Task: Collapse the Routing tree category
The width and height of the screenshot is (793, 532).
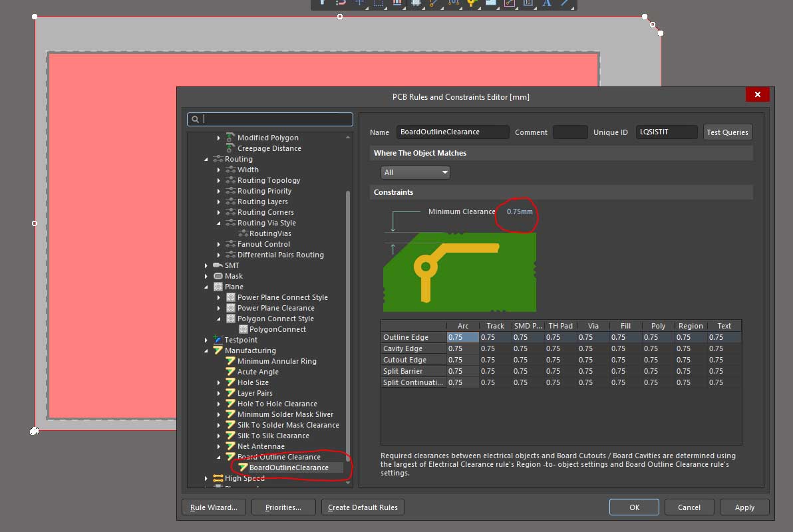Action: (x=206, y=160)
